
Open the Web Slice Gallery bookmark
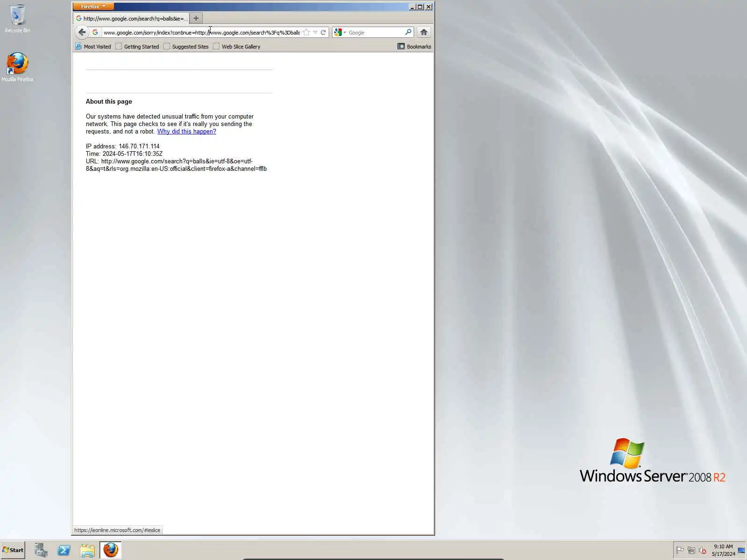coord(237,47)
